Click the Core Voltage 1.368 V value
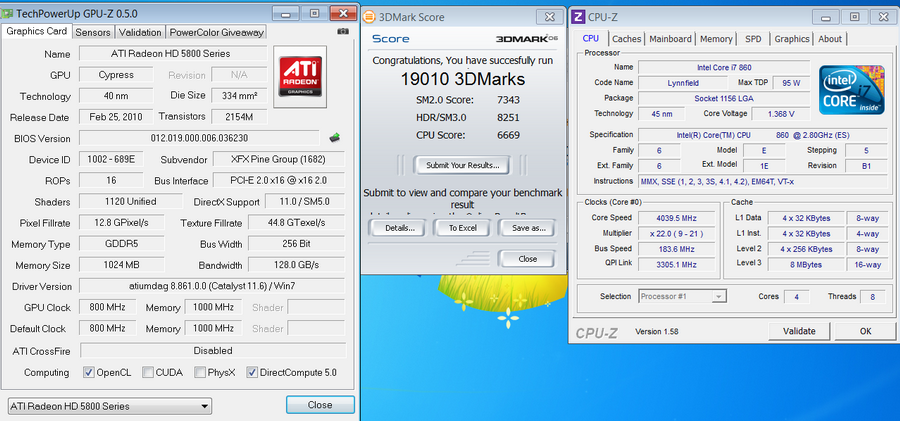Viewport: 900px width, 421px height. [781, 114]
